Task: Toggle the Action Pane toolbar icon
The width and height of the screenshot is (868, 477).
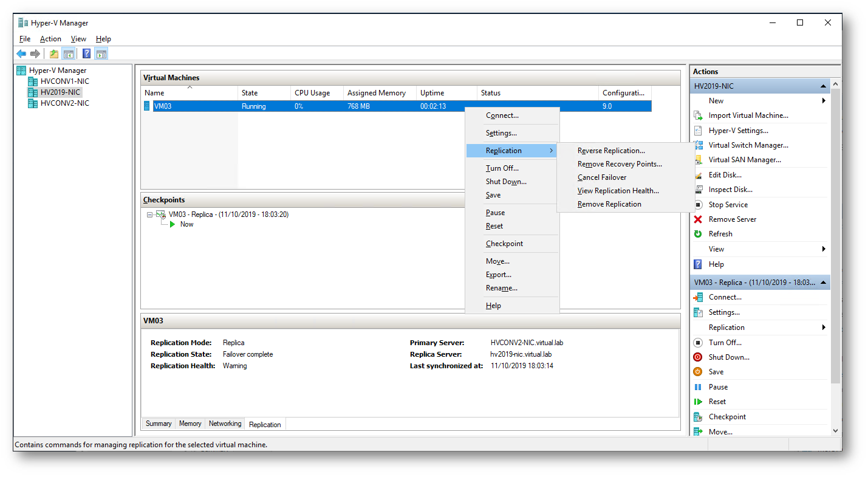Action: pos(101,53)
